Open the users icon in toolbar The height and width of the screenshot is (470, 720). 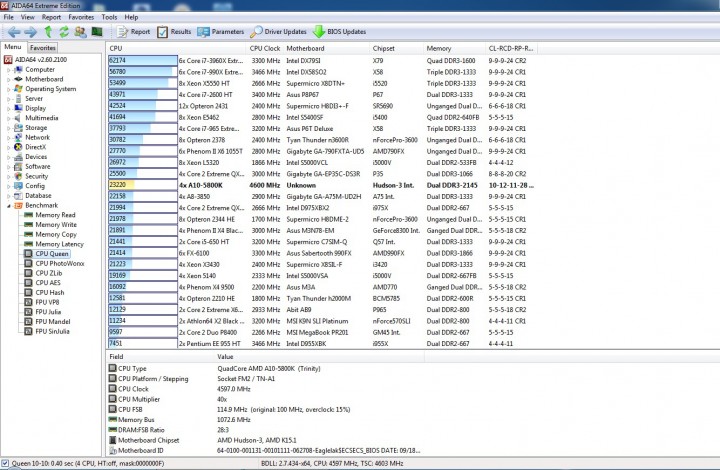point(80,32)
